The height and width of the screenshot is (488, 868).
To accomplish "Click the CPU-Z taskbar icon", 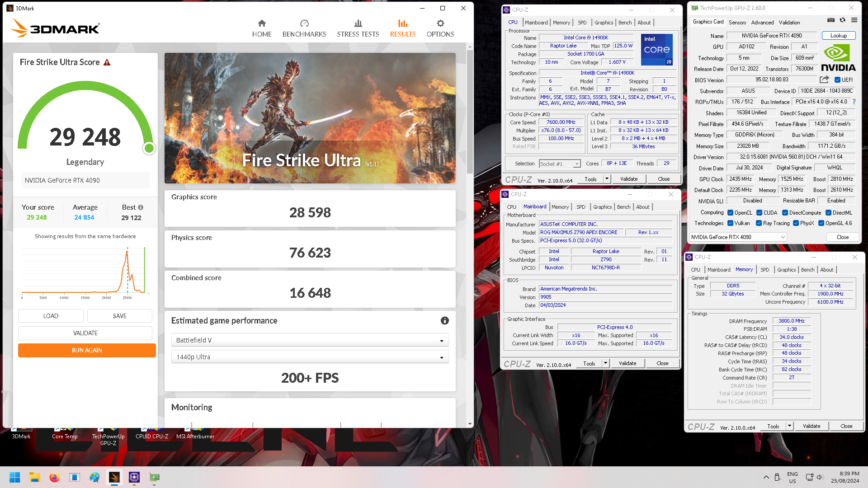I will tap(134, 477).
